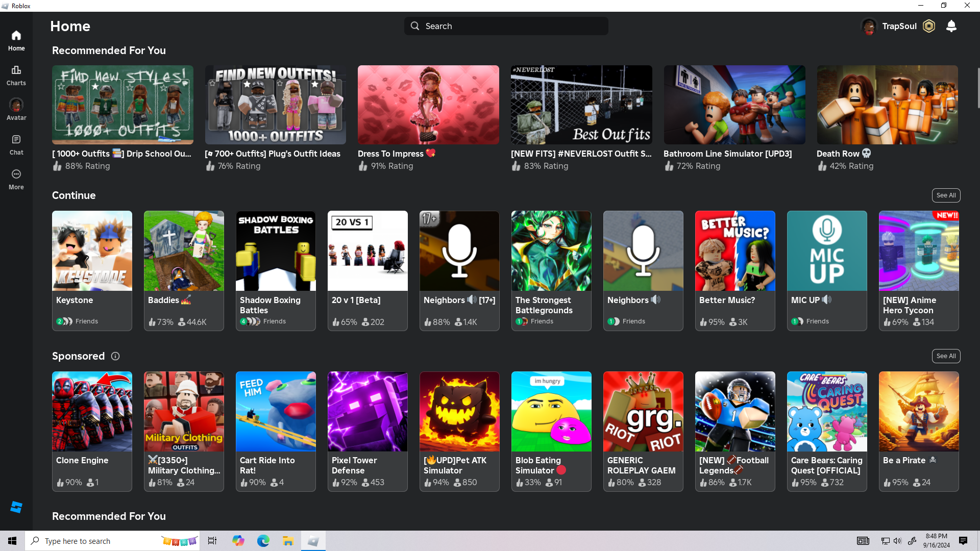Click See All for Sponsored section
This screenshot has height=551, width=980.
(946, 356)
